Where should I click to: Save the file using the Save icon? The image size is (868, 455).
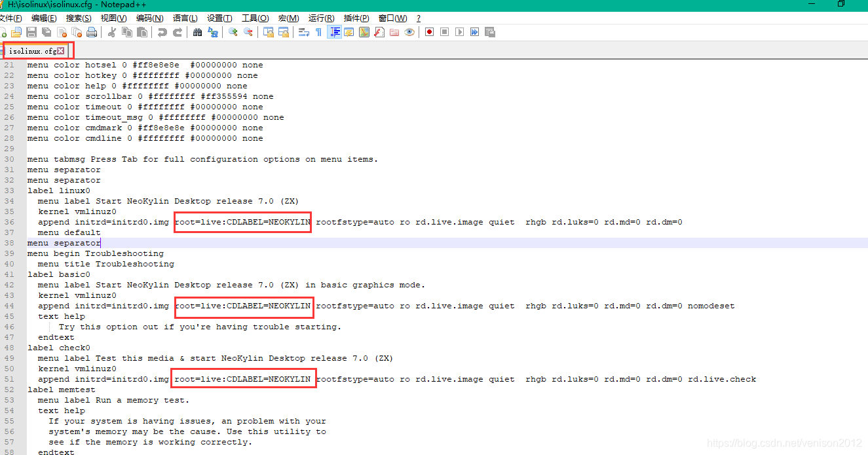tap(31, 32)
